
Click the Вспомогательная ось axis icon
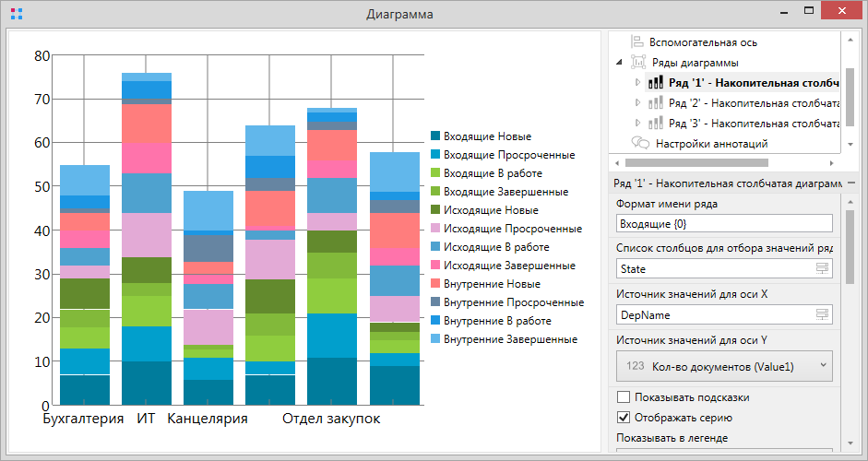(x=638, y=42)
